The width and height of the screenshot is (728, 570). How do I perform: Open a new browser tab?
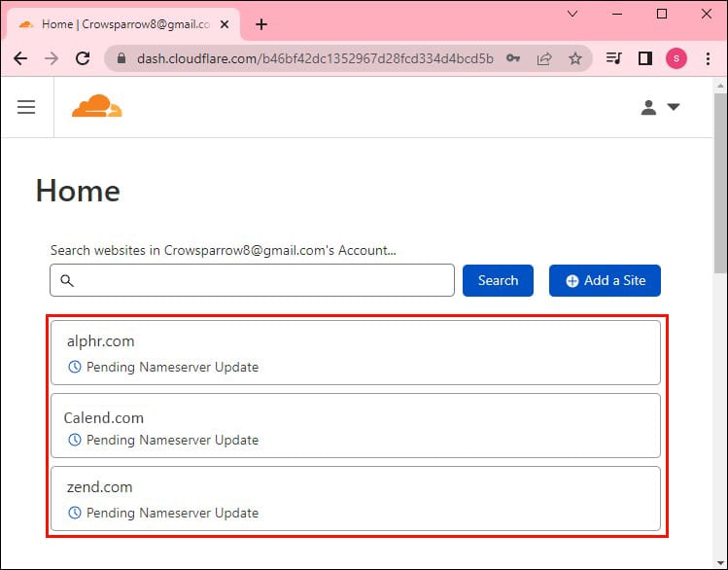point(260,24)
